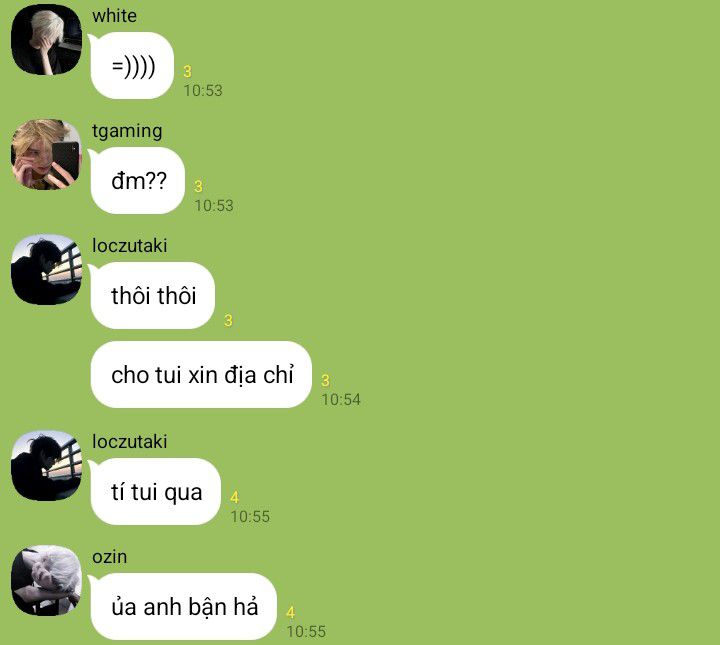
Task: Tap tgaming's selfie avatar
Action: [x=46, y=154]
